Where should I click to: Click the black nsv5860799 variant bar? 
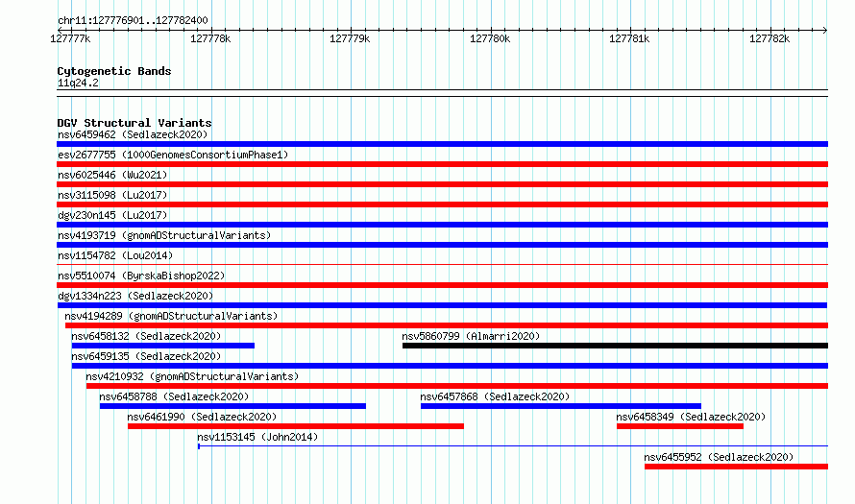click(615, 346)
